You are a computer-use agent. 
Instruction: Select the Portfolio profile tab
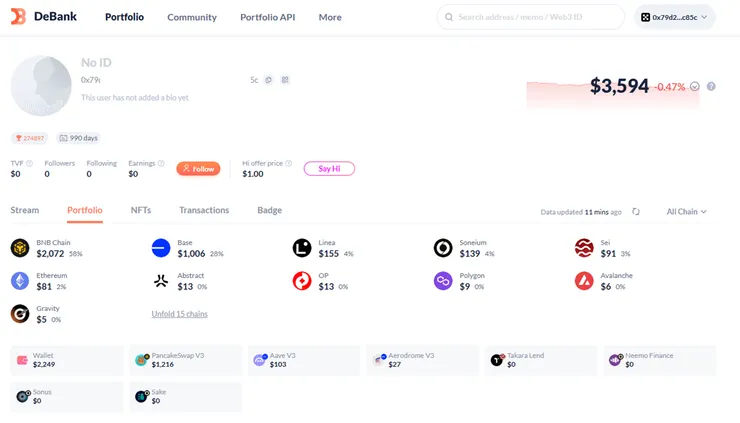85,210
